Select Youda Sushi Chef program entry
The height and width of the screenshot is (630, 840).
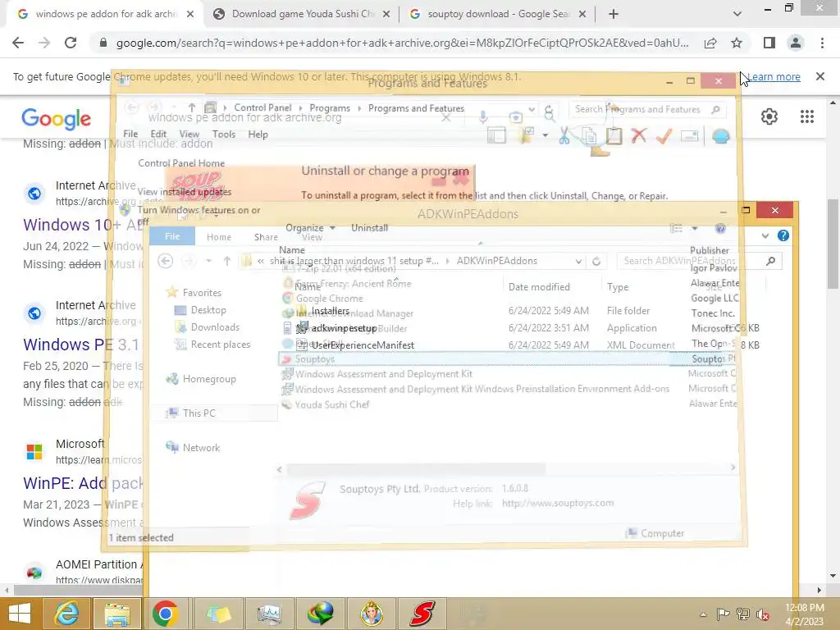click(x=332, y=404)
